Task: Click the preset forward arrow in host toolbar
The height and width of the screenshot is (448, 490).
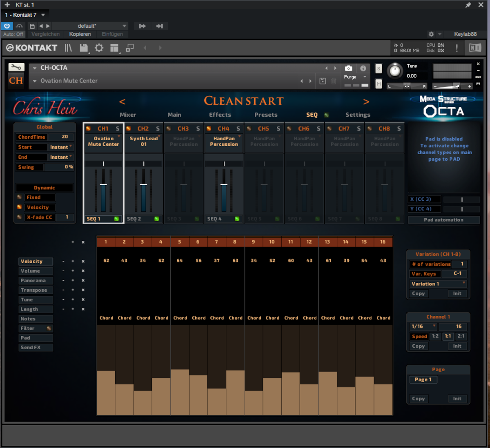Action: tap(48, 26)
